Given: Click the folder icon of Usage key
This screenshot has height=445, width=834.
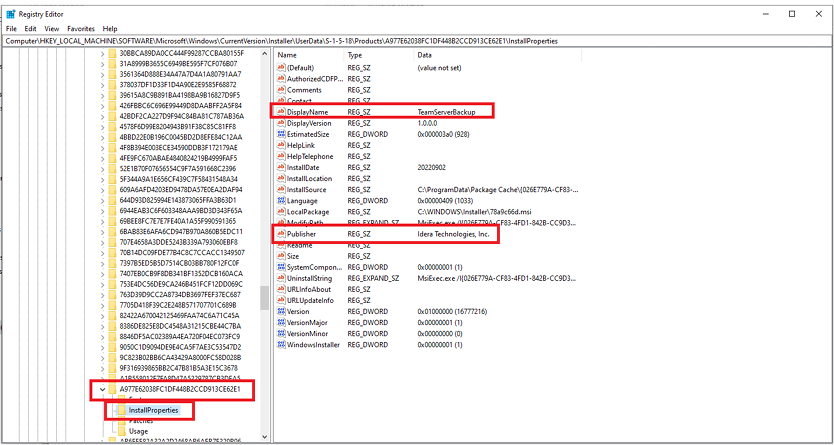Looking at the screenshot, I should coord(122,431).
